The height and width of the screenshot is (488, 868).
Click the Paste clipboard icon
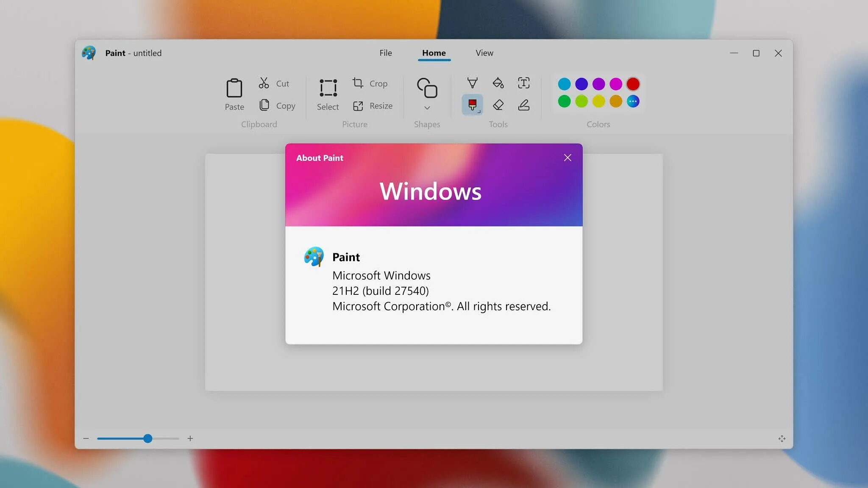234,89
